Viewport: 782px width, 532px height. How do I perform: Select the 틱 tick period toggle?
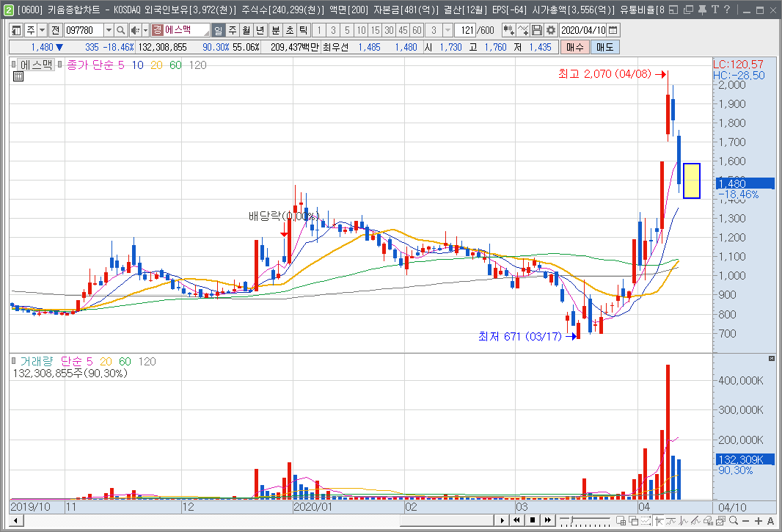coord(304,30)
